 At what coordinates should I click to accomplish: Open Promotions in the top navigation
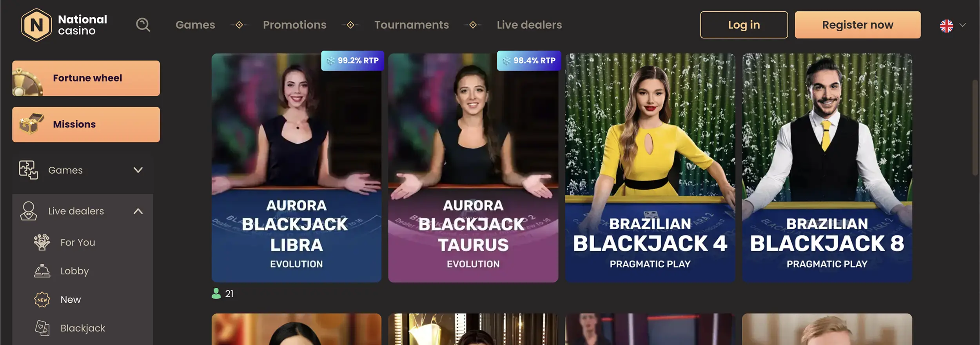point(295,25)
